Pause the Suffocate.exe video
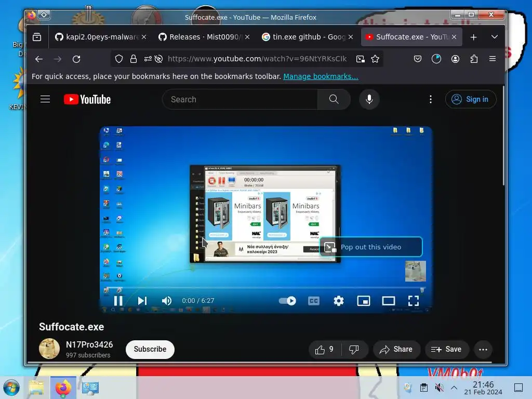Screen dimensions: 532x399 (118, 301)
